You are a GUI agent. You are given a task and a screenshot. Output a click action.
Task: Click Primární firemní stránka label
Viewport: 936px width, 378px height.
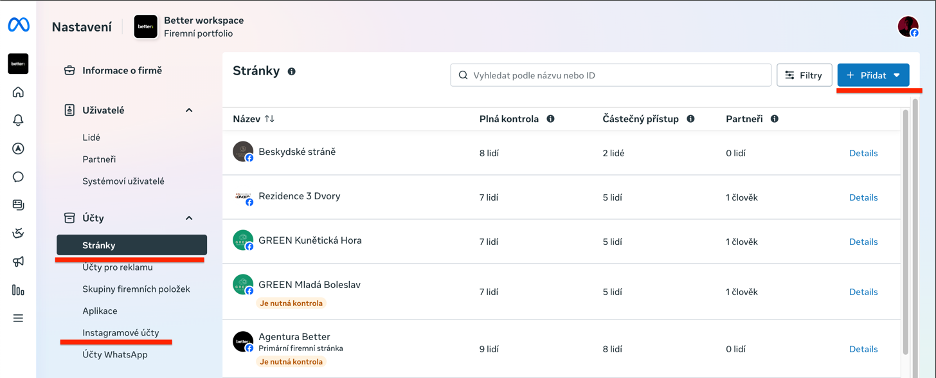coord(301,348)
